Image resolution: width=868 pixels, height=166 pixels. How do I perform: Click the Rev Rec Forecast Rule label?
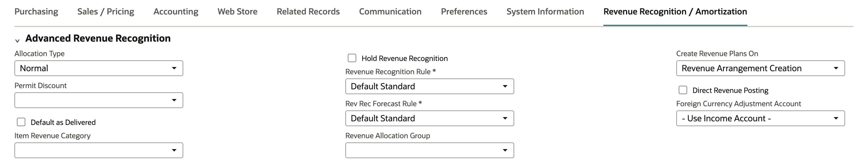[x=383, y=104]
